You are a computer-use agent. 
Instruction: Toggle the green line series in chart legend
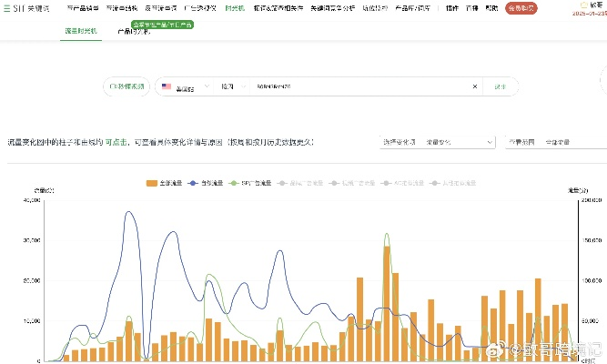[x=248, y=183]
